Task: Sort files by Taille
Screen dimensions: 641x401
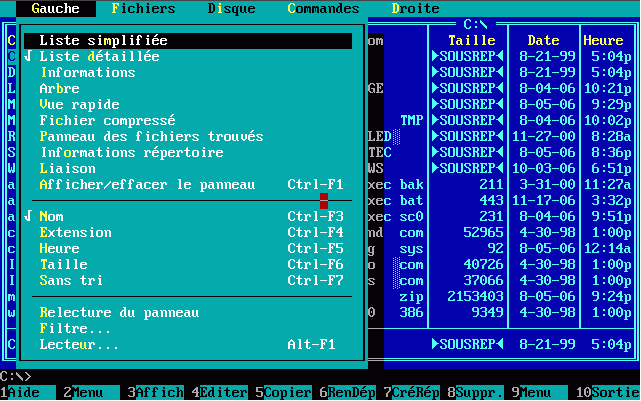Action: pyautogui.click(x=188, y=264)
